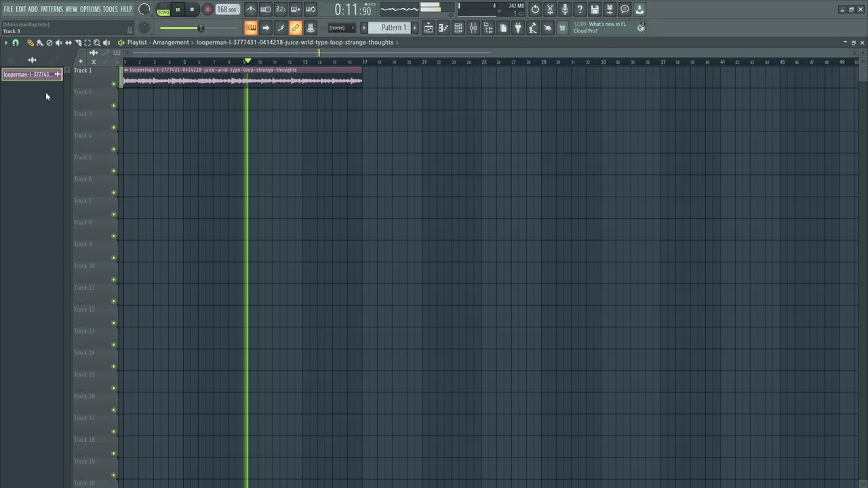Open the tempo tapper icon

click(533, 28)
